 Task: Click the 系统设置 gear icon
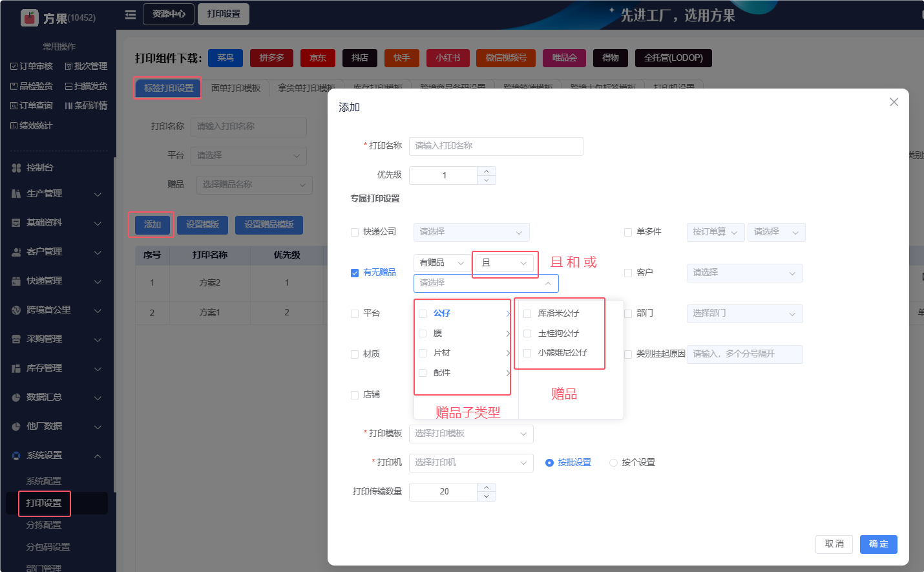(x=16, y=455)
